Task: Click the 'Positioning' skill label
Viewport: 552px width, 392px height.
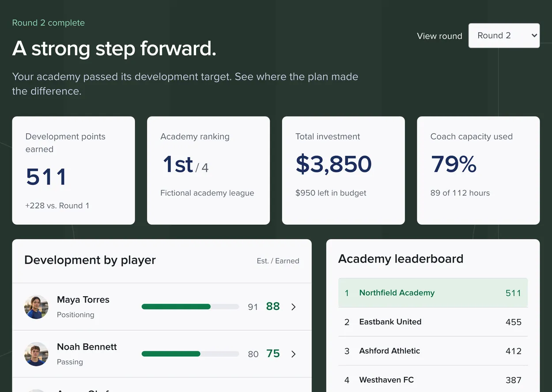Action: [x=76, y=315]
